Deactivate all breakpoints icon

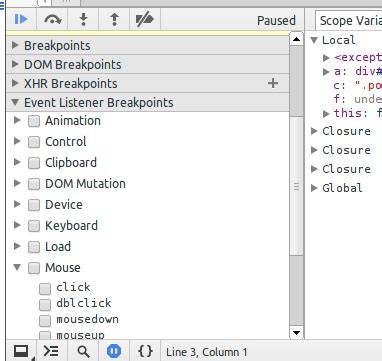tap(144, 19)
